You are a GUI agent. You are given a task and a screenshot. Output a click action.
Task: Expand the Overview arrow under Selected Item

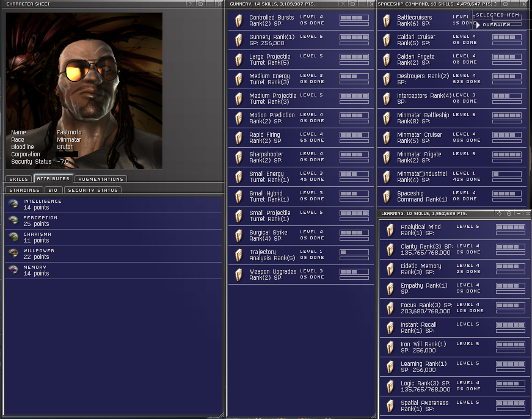tap(478, 25)
